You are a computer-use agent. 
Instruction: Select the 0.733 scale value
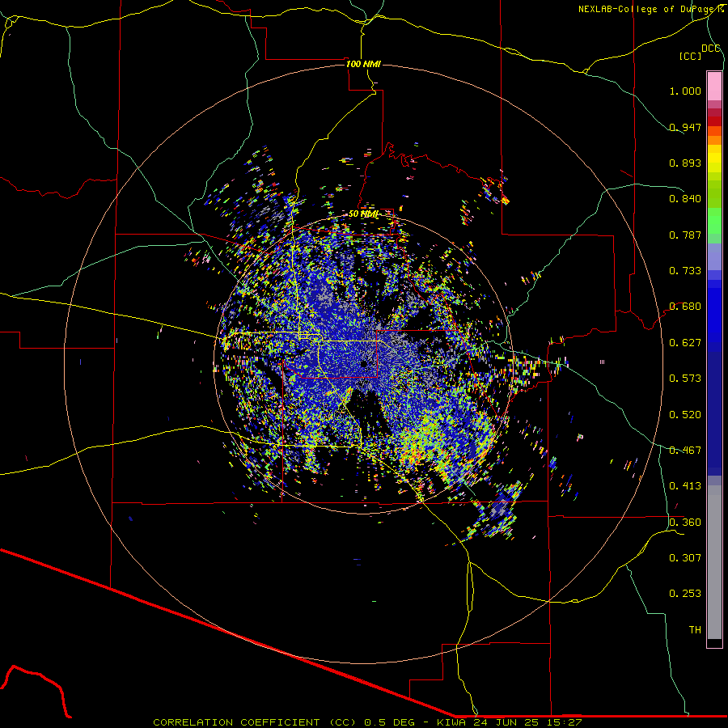tap(685, 271)
